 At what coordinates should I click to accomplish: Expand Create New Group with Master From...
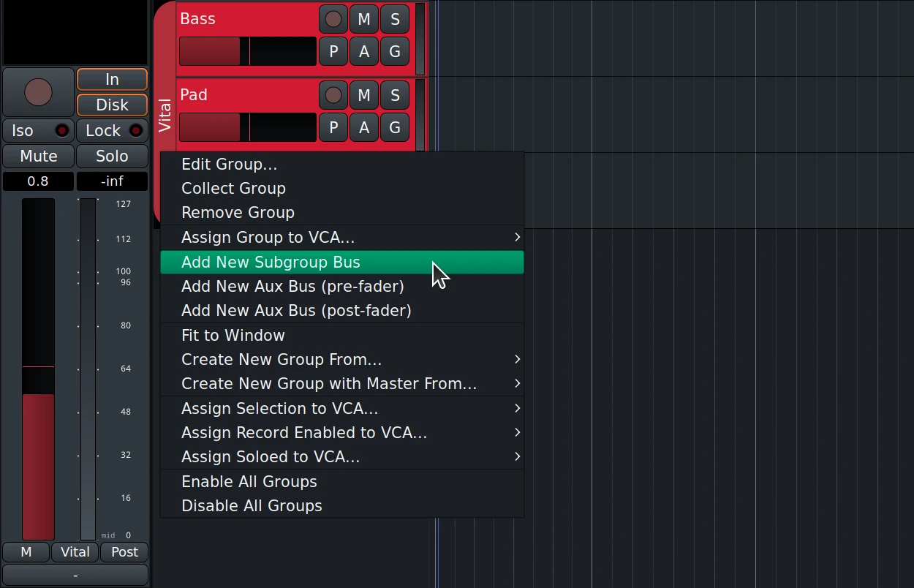click(342, 384)
